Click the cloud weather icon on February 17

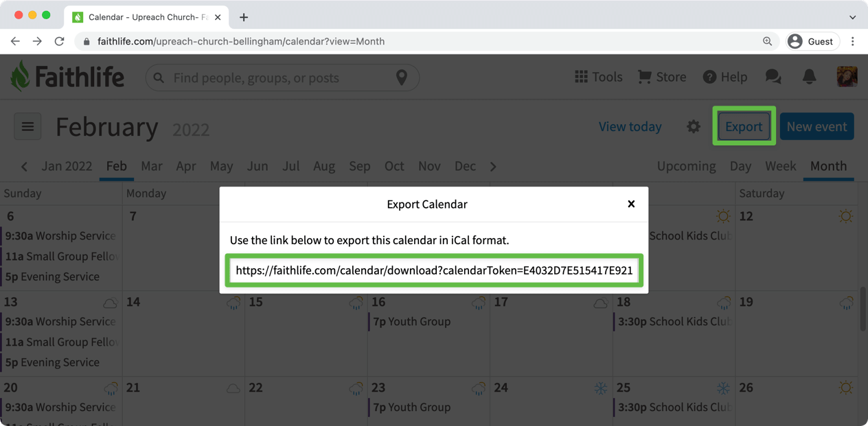pos(600,303)
